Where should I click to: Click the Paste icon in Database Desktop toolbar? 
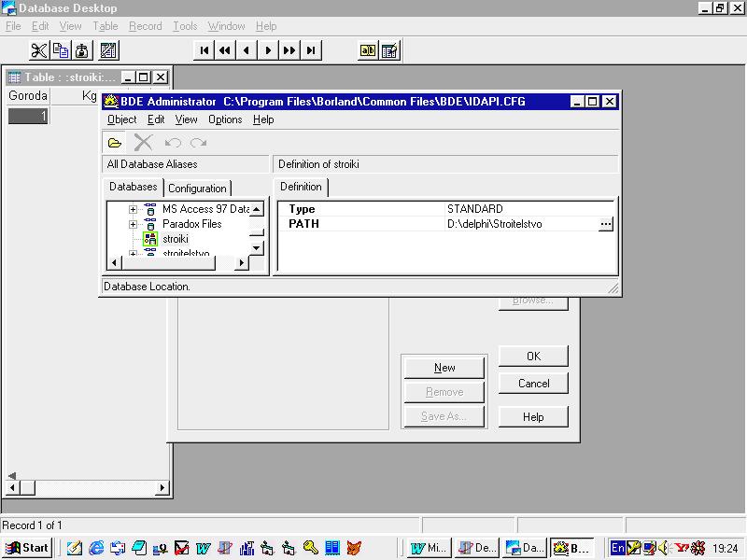pos(82,50)
